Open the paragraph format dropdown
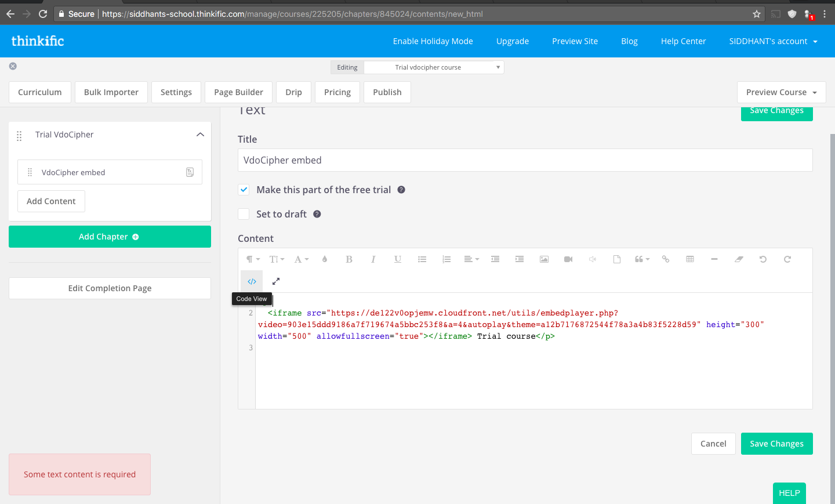 tap(253, 259)
